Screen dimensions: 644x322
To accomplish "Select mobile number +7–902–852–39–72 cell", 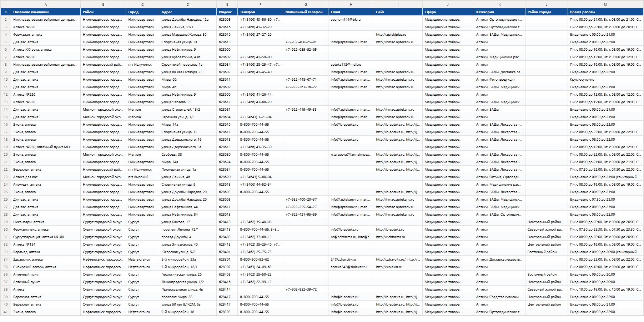I will tap(306, 290).
